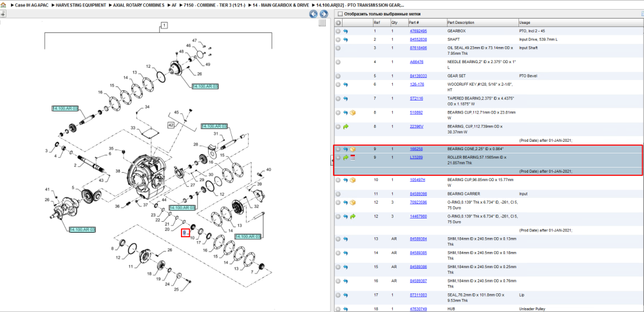Image resolution: width=644 pixels, height=312 pixels.
Task: Click 'Input Drive, 539.7mm L' usage text
Action: click(x=537, y=39)
